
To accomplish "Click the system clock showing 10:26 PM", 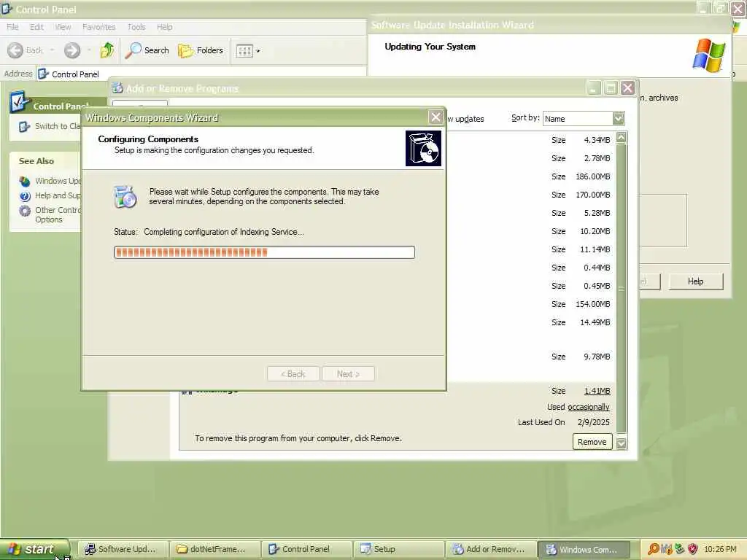I will [720, 550].
